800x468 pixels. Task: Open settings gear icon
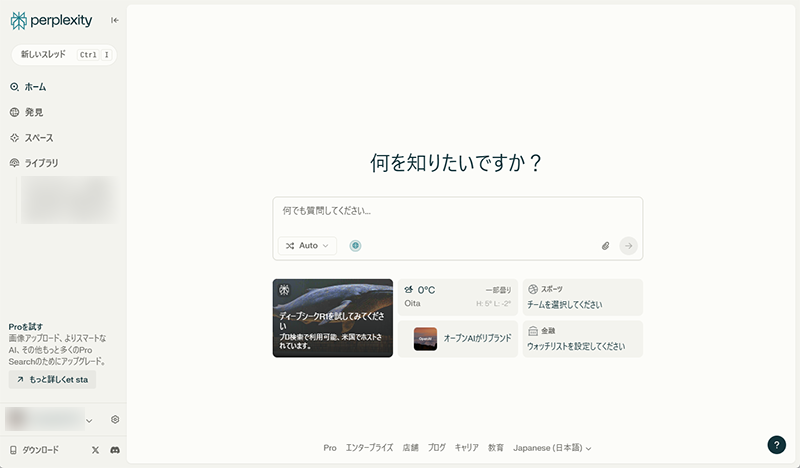click(115, 420)
